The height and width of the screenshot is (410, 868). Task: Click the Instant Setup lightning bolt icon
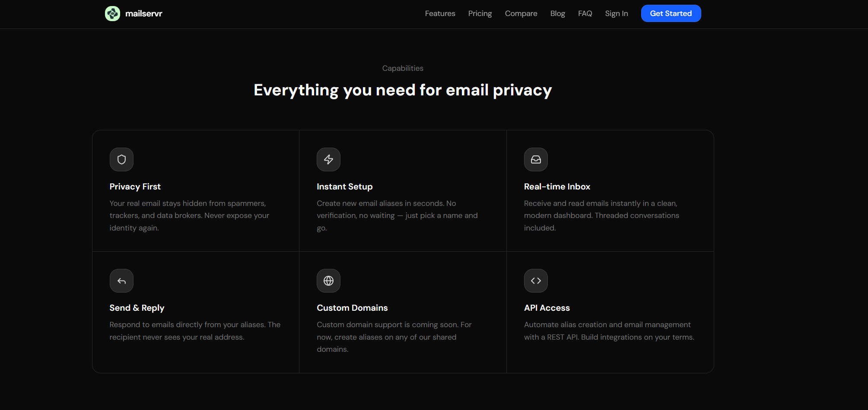(x=328, y=159)
